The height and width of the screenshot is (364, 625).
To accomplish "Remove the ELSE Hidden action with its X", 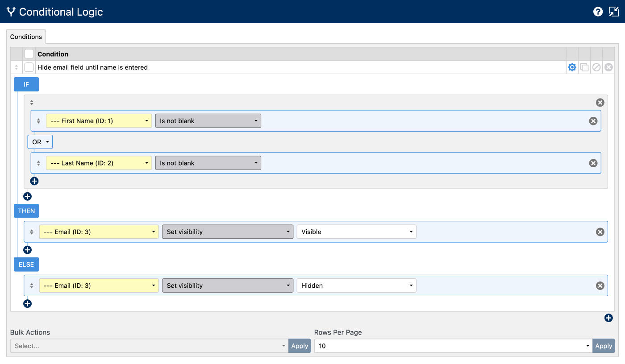I will pyautogui.click(x=600, y=285).
